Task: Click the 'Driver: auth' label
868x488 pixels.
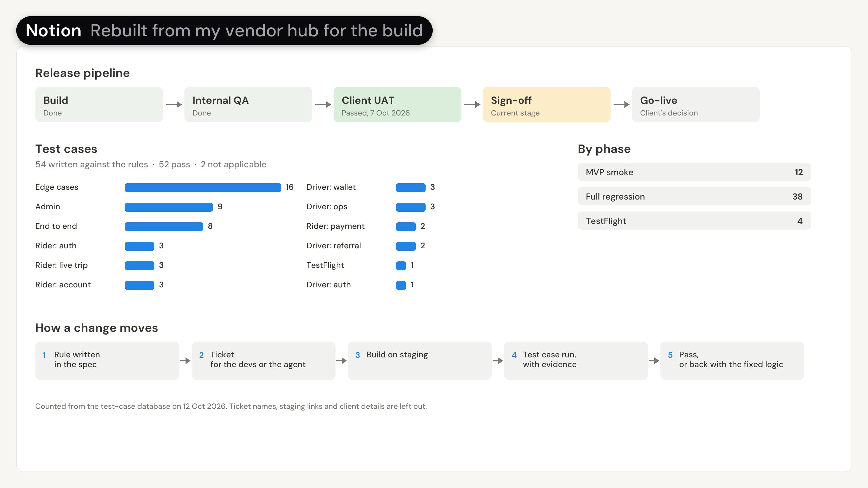Action: pyautogui.click(x=328, y=285)
